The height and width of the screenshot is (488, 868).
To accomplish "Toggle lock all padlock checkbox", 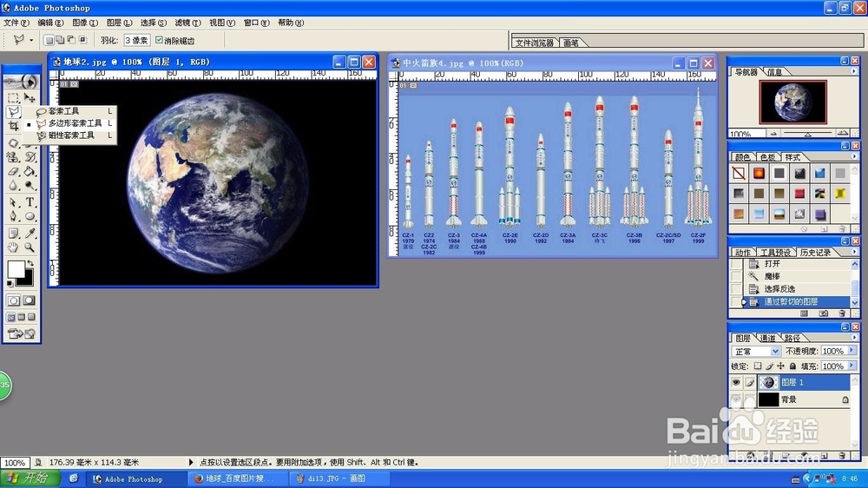I will (792, 366).
